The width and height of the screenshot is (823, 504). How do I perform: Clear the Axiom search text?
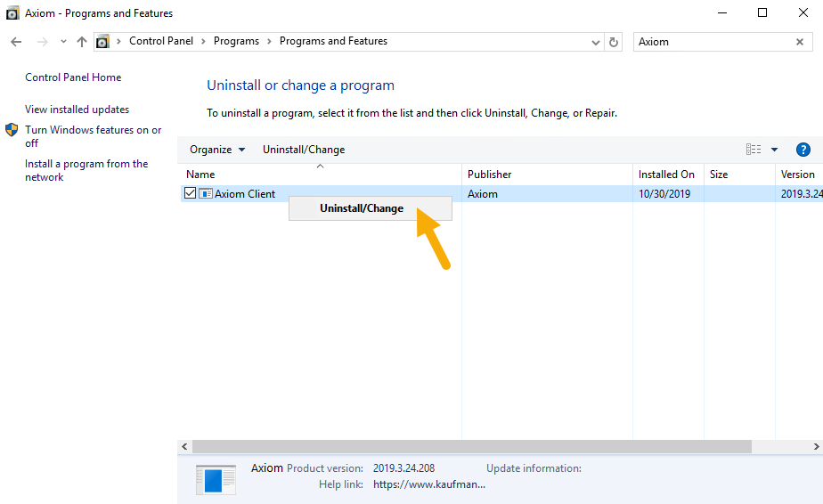[799, 42]
